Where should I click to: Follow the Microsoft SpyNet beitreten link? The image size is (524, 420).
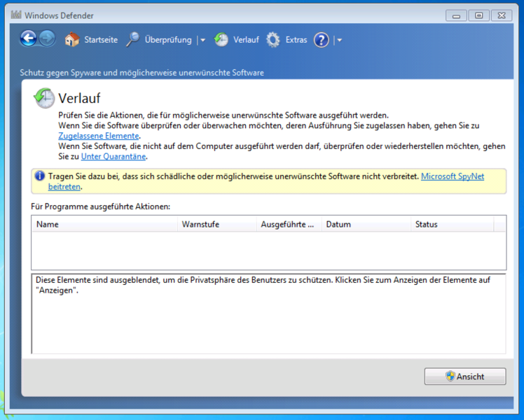[453, 176]
